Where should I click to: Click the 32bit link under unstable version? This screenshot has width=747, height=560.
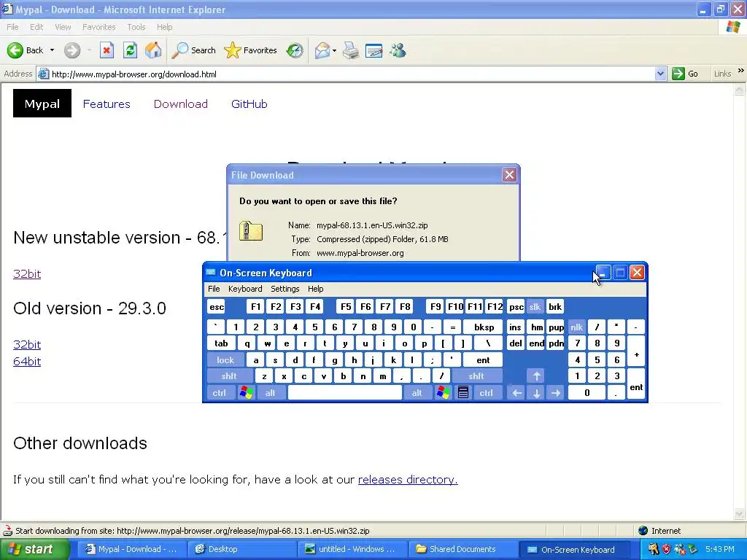coord(27,274)
